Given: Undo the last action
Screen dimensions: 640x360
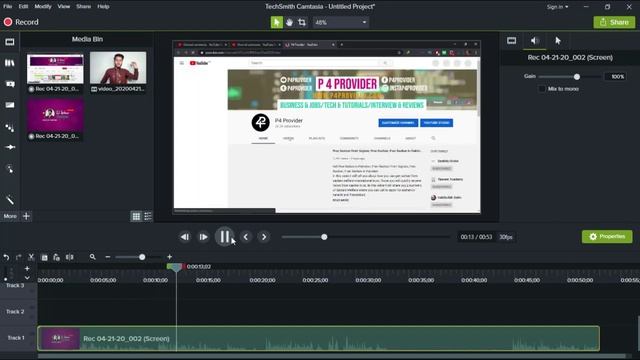Looking at the screenshot, I should (x=6, y=257).
